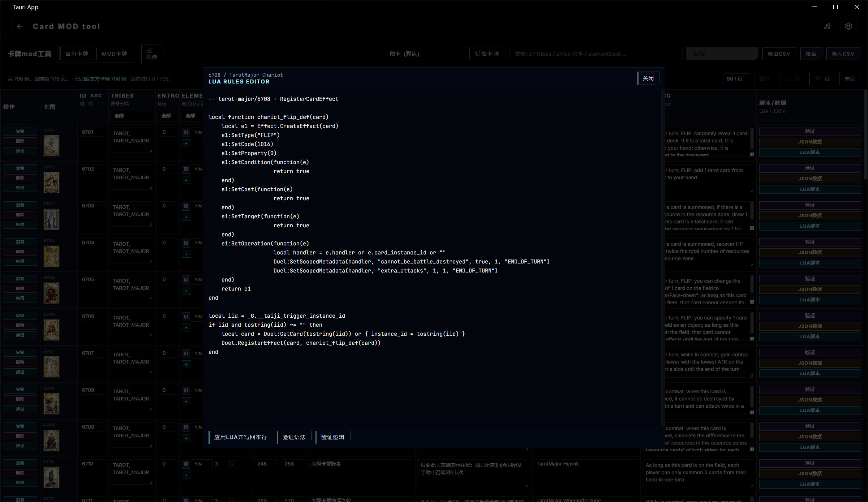This screenshot has width=868, height=502.
Task: Go to 下一页 next page
Action: [822, 79]
